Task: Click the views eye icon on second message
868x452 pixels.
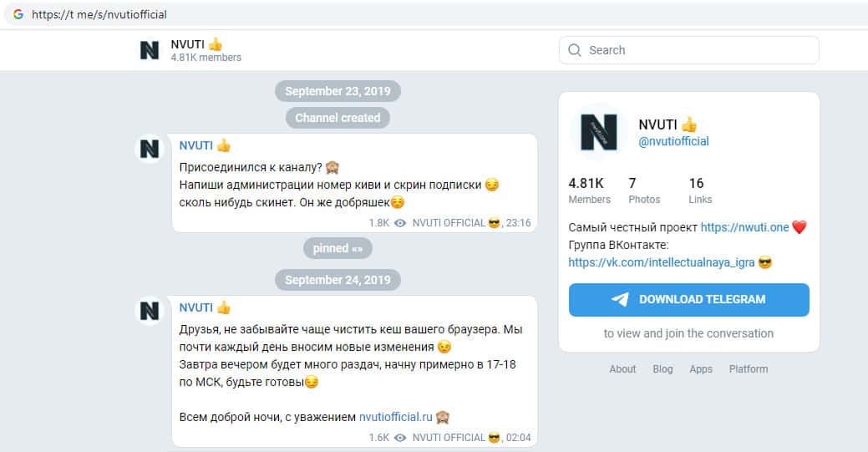Action: coord(400,437)
